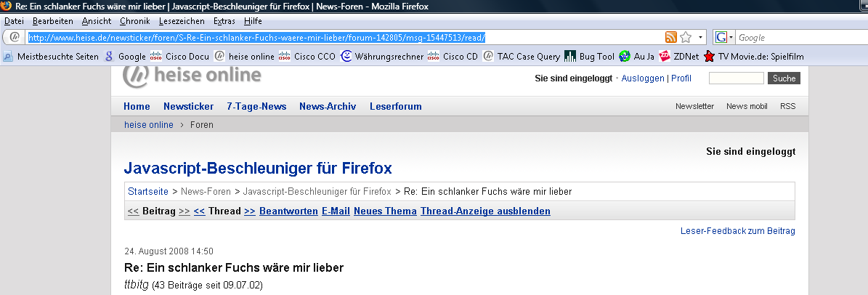
Task: Open the Chronik menu
Action: point(134,21)
